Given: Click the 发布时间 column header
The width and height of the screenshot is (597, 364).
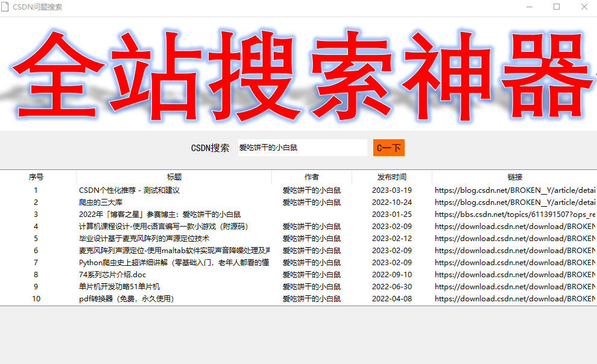Looking at the screenshot, I should click(392, 177).
